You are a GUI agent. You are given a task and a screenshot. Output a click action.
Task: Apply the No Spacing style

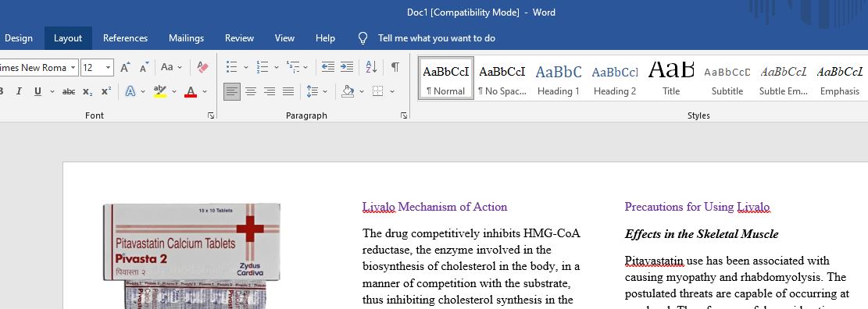click(x=502, y=78)
